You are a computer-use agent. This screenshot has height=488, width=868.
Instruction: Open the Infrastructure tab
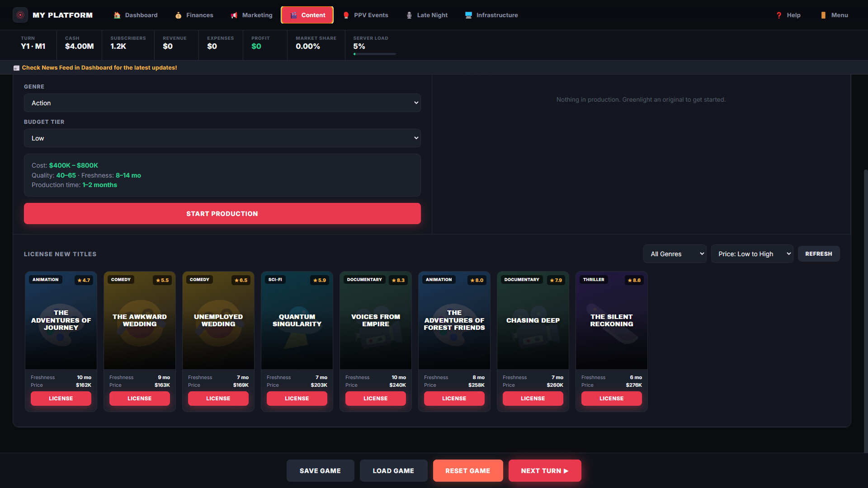point(491,15)
